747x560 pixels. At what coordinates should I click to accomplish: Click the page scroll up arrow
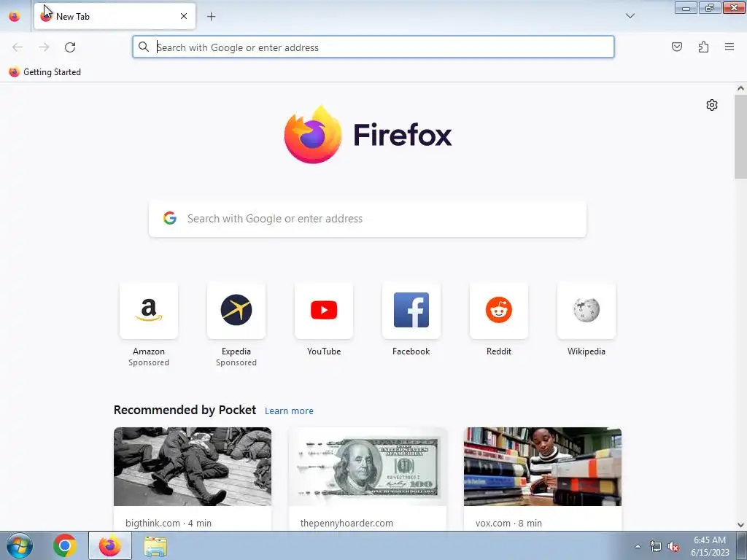[740, 88]
